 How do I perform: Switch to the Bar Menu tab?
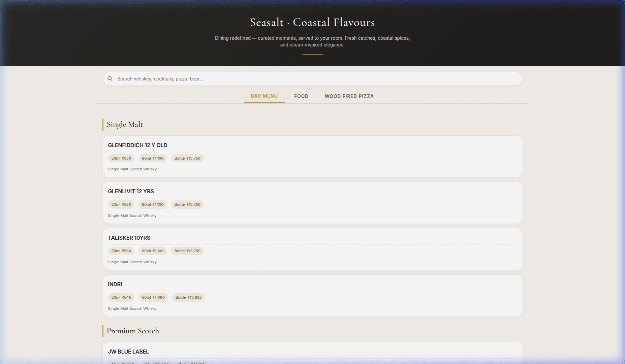tap(264, 96)
